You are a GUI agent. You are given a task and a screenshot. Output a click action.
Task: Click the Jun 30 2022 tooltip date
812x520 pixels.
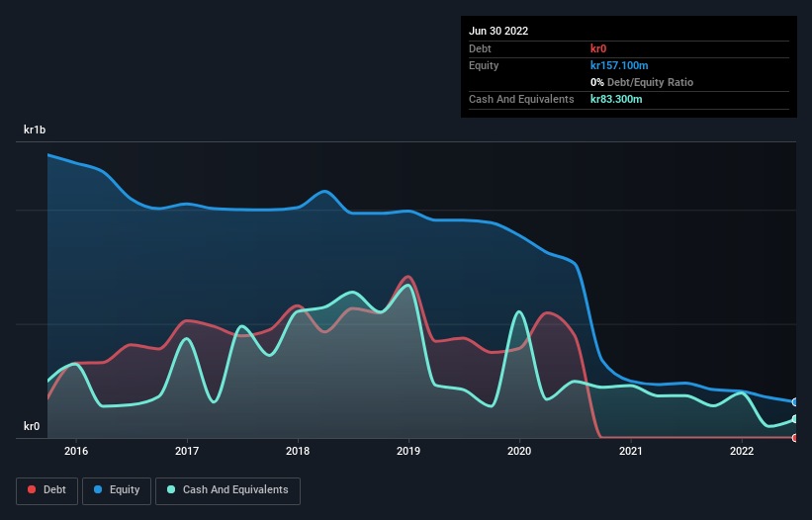[x=498, y=31]
